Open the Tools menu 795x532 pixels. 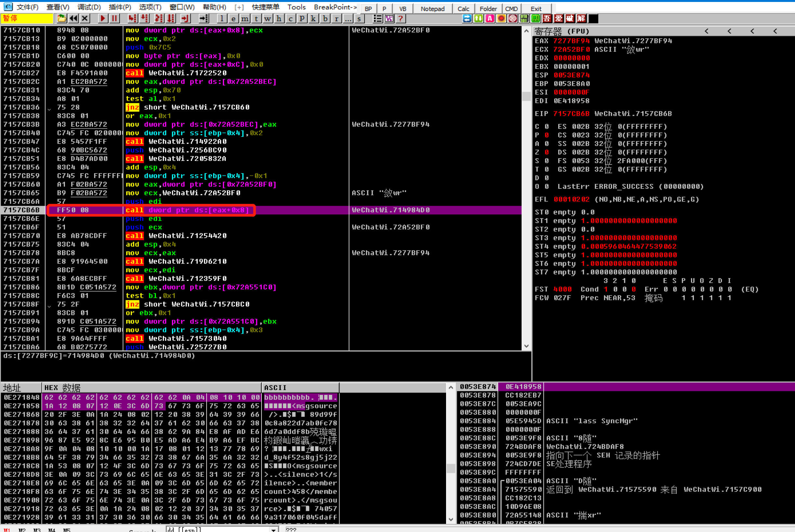tap(296, 7)
